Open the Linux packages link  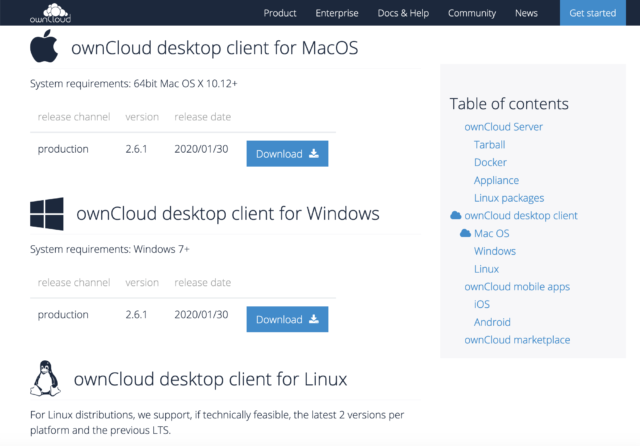coord(509,198)
